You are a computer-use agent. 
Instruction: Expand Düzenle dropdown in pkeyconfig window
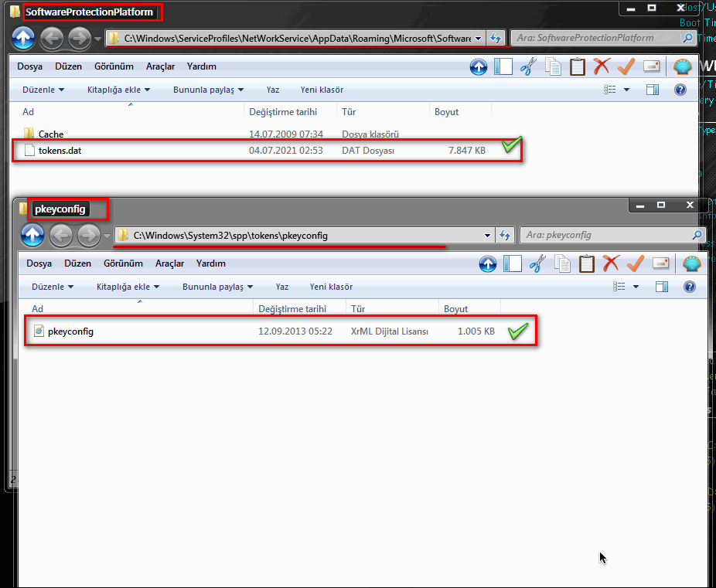coord(53,287)
